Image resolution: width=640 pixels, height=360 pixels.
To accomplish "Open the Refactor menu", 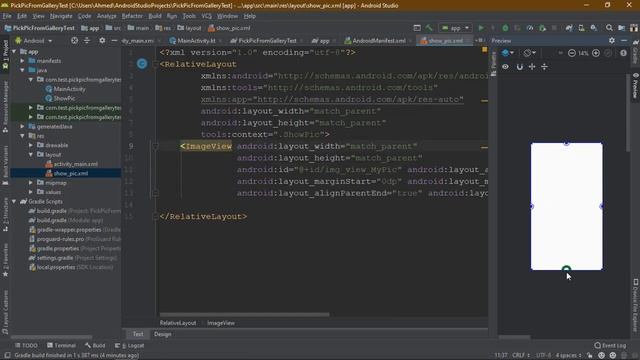I will tap(132, 16).
